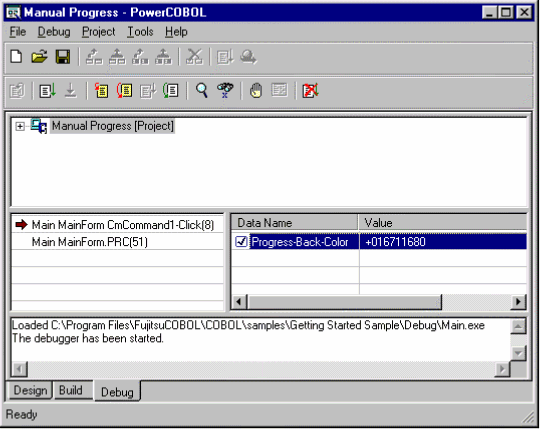Click the Go run-with-green-arrow icon
This screenshot has width=540, height=429.
[47, 91]
